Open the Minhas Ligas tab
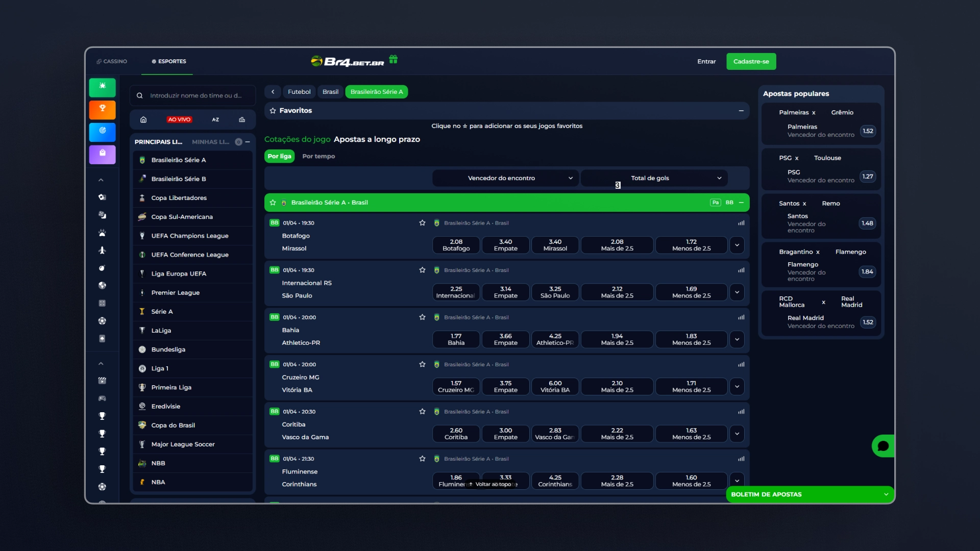This screenshot has height=551, width=980. [x=210, y=142]
